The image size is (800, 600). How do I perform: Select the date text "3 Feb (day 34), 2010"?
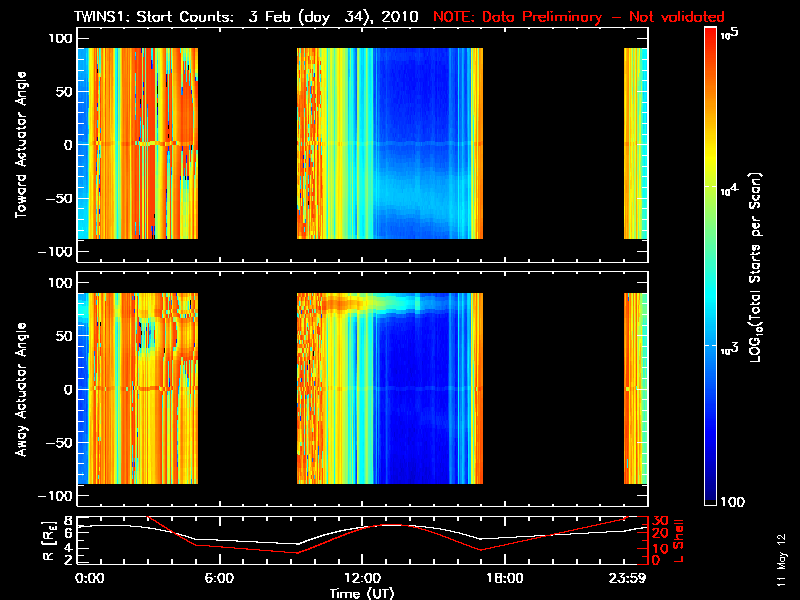point(333,16)
